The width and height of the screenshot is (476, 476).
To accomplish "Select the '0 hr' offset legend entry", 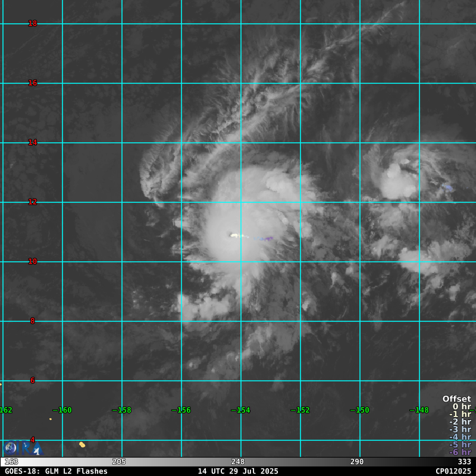I will [461, 406].
